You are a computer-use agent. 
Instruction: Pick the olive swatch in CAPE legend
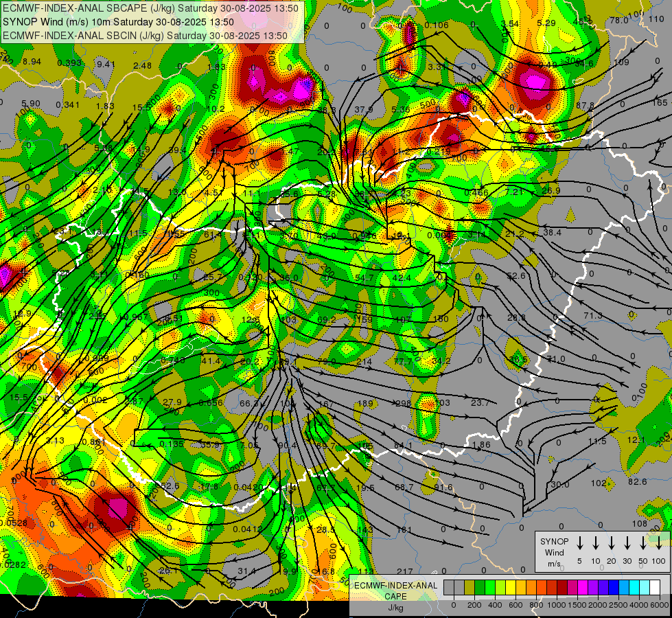[470, 587]
